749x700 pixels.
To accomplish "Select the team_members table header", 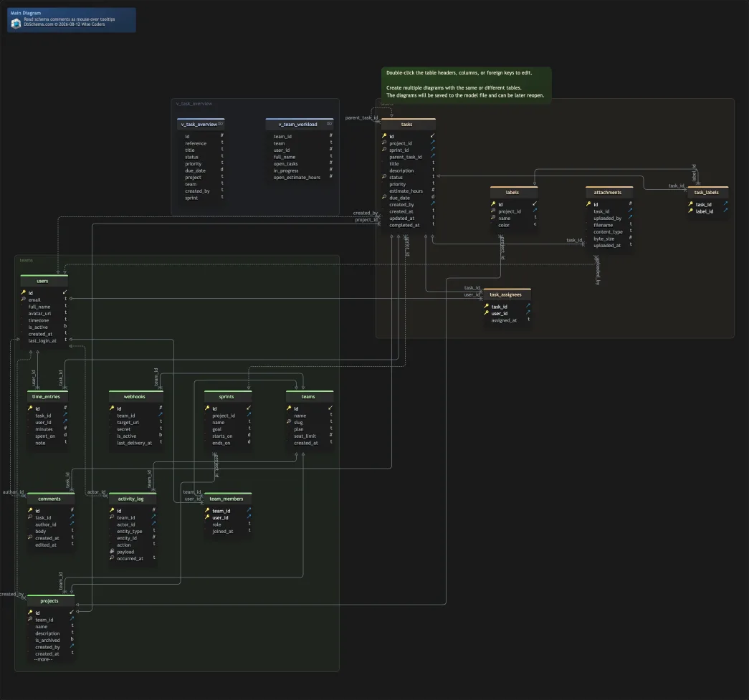I will (228, 499).
